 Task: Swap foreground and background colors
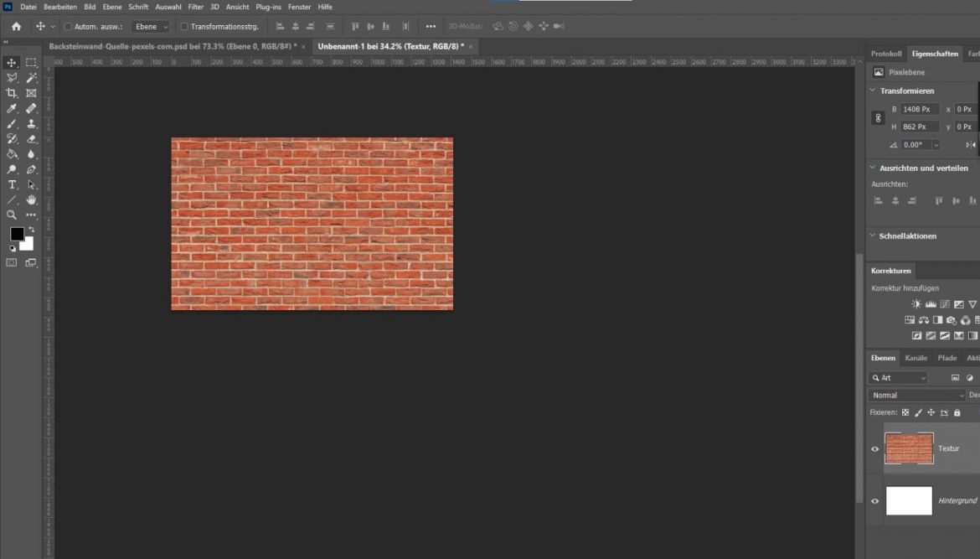[x=31, y=230]
